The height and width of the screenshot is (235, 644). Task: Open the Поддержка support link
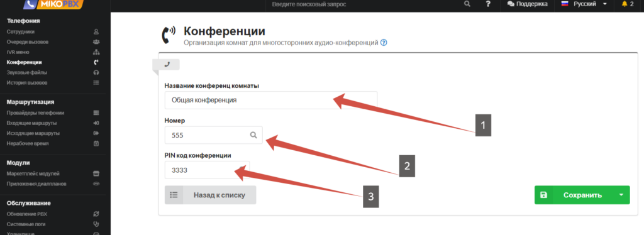pos(528,4)
